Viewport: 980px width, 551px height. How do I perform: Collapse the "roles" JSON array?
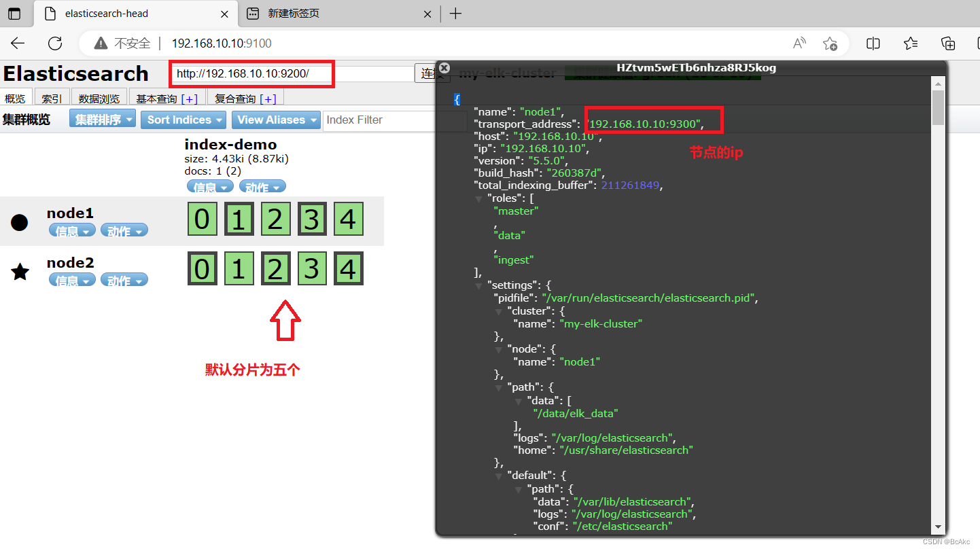(480, 198)
